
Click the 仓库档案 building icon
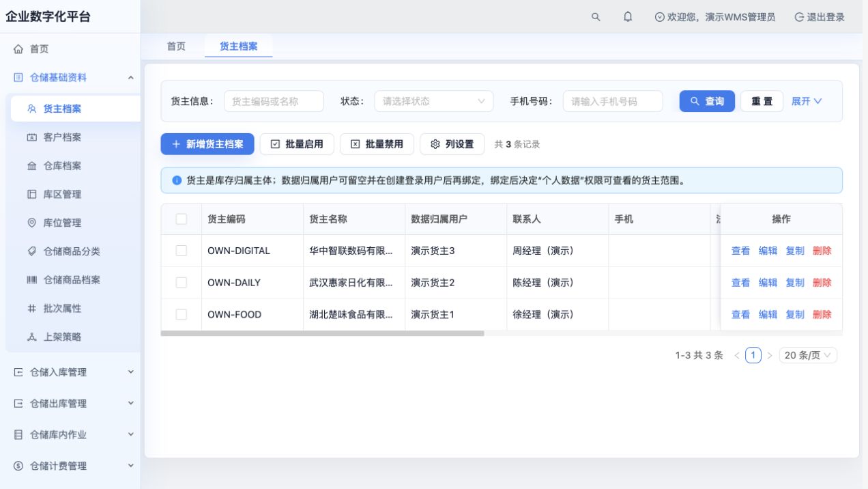coord(31,166)
